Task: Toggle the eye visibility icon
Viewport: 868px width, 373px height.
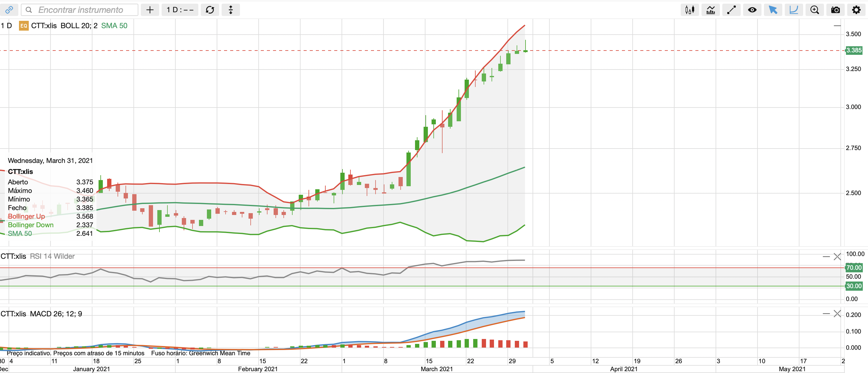Action: point(752,10)
